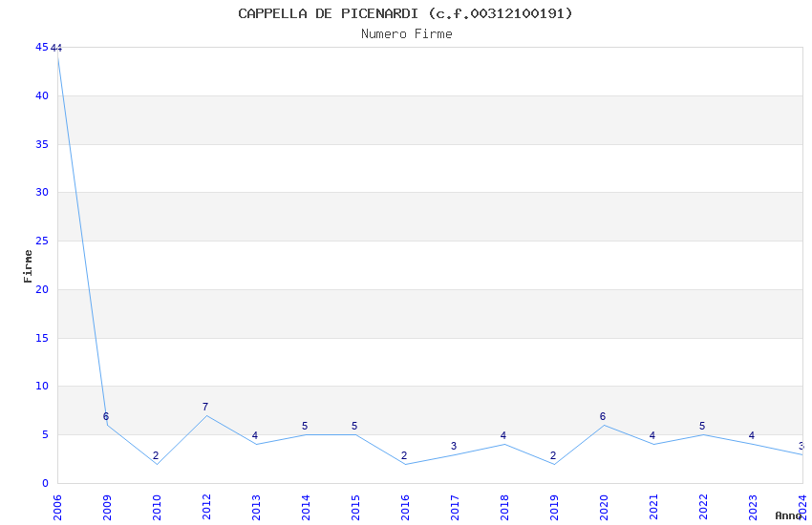Click the 25 tick label on y-axis

click(x=42, y=241)
